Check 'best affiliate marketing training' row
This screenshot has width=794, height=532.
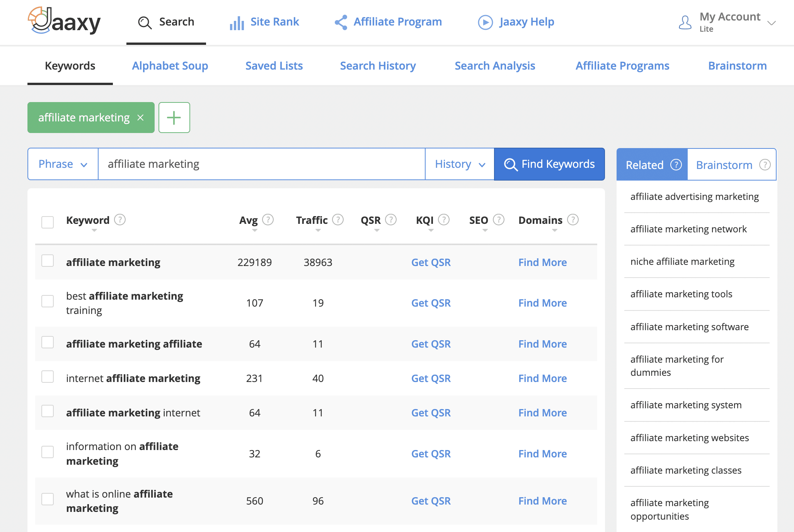point(48,301)
